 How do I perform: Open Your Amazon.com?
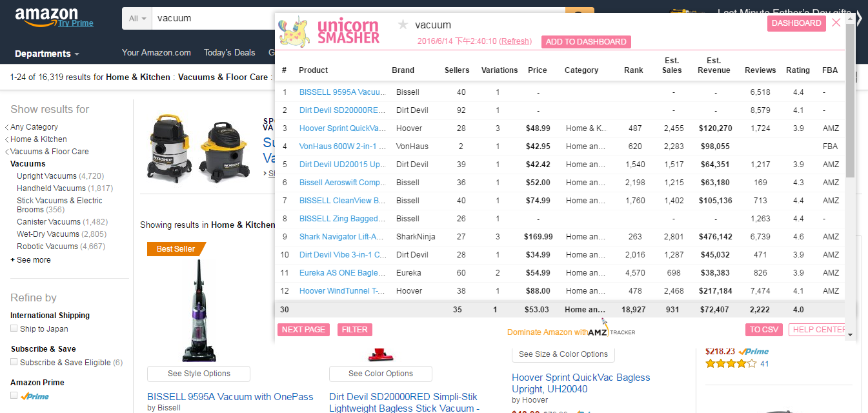[156, 53]
